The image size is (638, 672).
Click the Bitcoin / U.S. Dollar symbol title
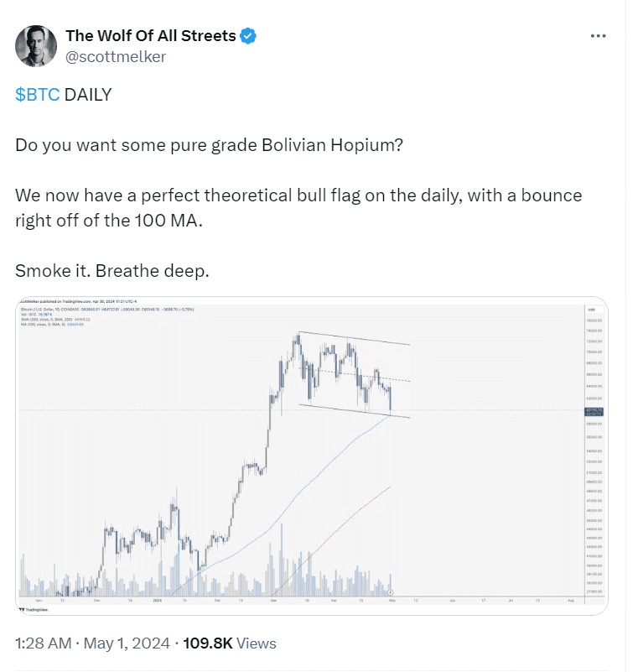point(31,310)
